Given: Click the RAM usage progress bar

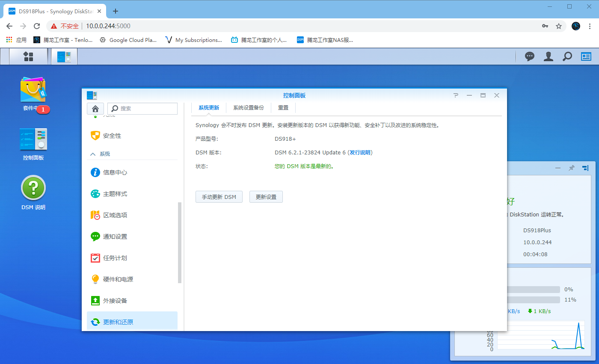Looking at the screenshot, I should [533, 300].
